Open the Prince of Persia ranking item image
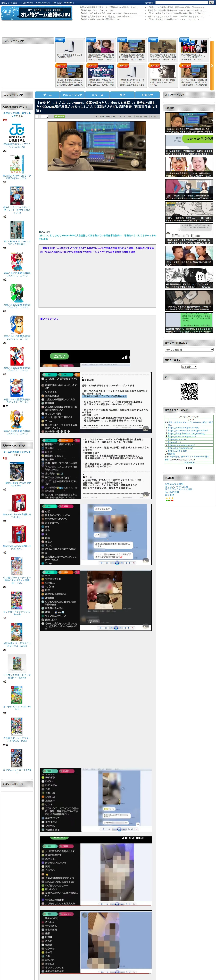 click(17, 471)
